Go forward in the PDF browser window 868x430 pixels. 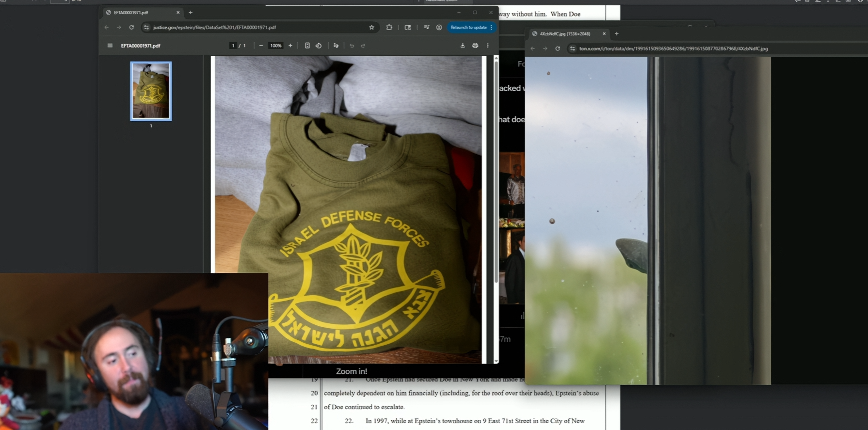pyautogui.click(x=119, y=28)
